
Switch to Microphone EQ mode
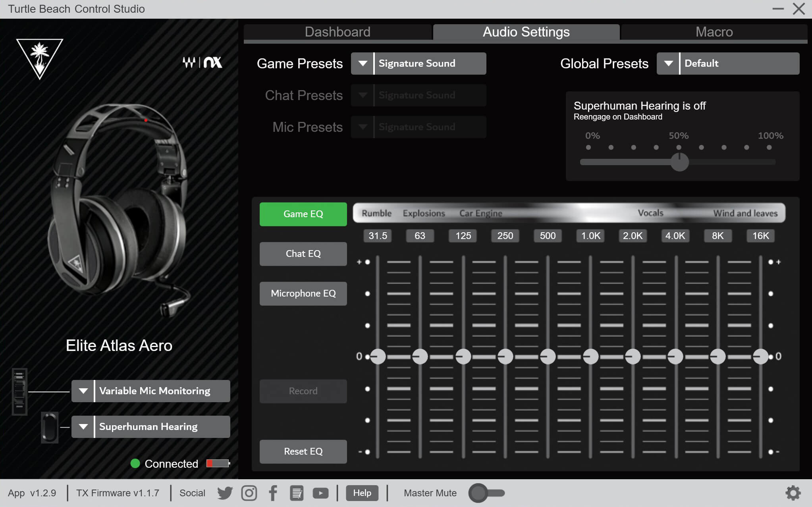click(x=303, y=293)
